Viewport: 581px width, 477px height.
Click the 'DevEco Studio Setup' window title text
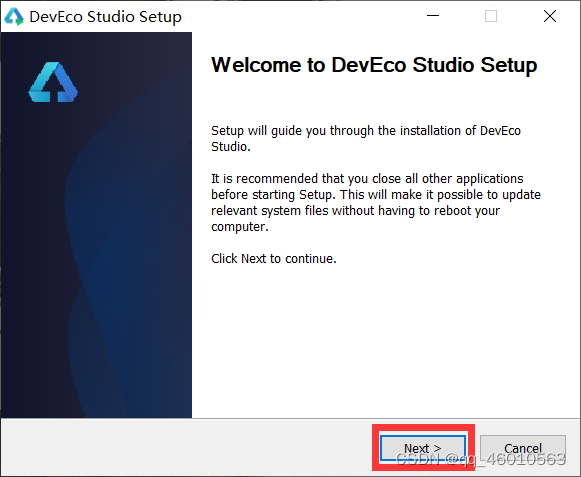pos(106,17)
